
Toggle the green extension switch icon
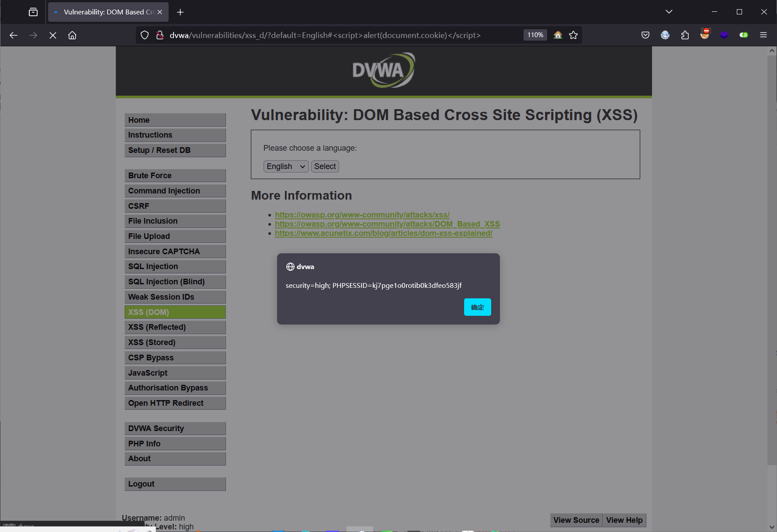coord(744,35)
